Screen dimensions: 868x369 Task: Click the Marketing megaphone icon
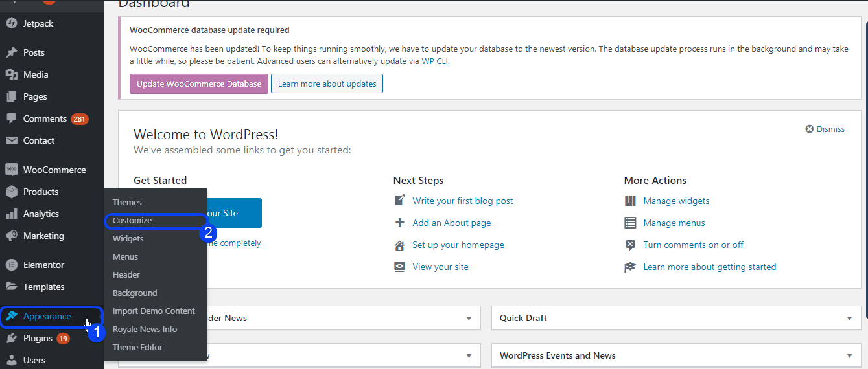pos(11,236)
